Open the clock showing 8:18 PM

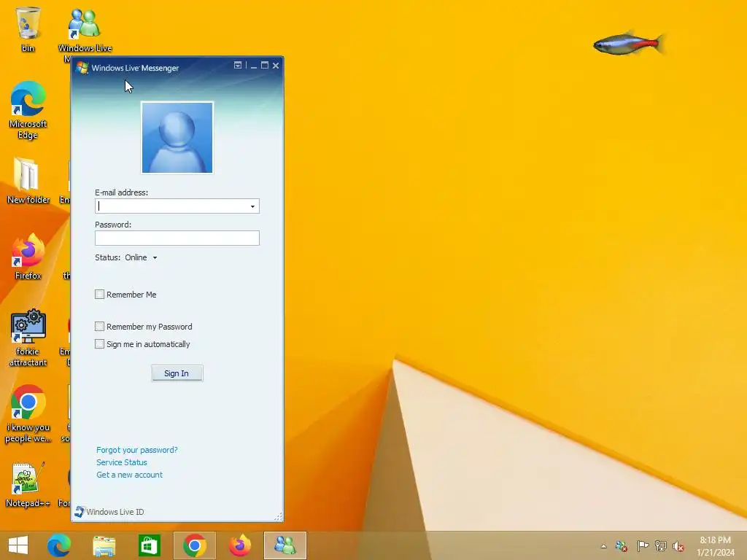pos(715,545)
